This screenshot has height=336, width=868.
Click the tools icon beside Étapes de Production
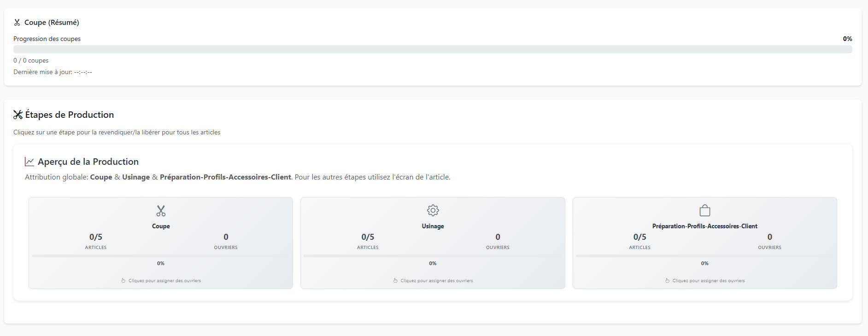pyautogui.click(x=18, y=115)
